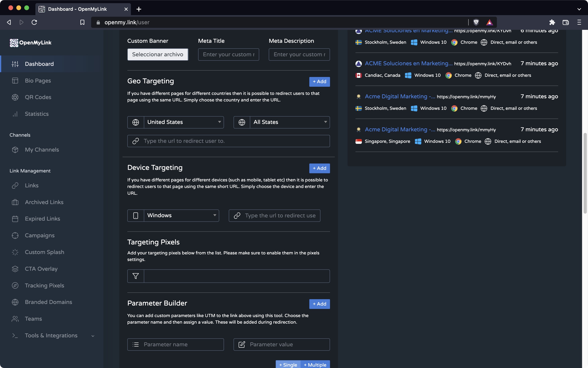
Task: Click the Brave Rewards triangle icon
Action: [489, 22]
